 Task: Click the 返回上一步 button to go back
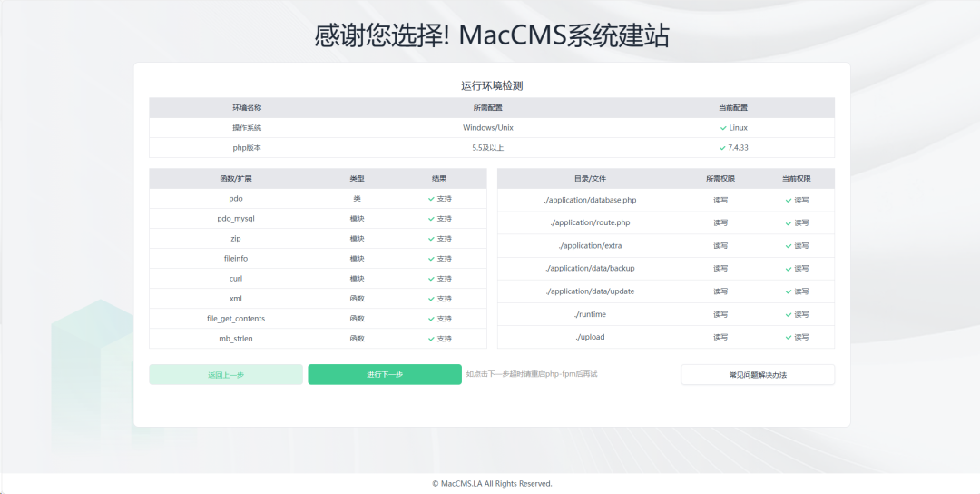(x=226, y=375)
